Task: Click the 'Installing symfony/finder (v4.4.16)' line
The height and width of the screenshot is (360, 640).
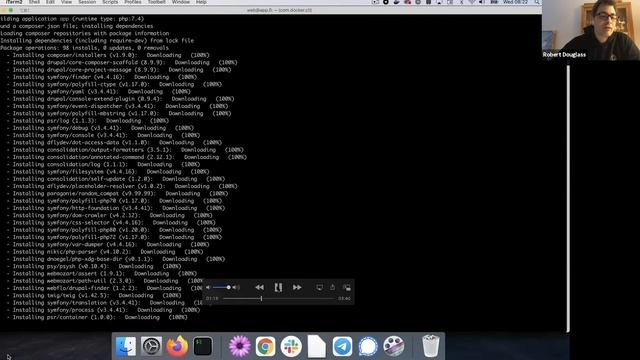Action: point(102,77)
